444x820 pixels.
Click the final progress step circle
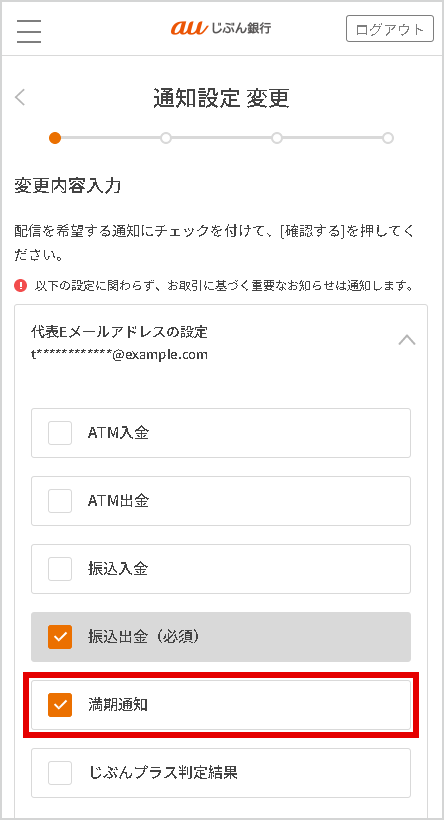(x=388, y=138)
